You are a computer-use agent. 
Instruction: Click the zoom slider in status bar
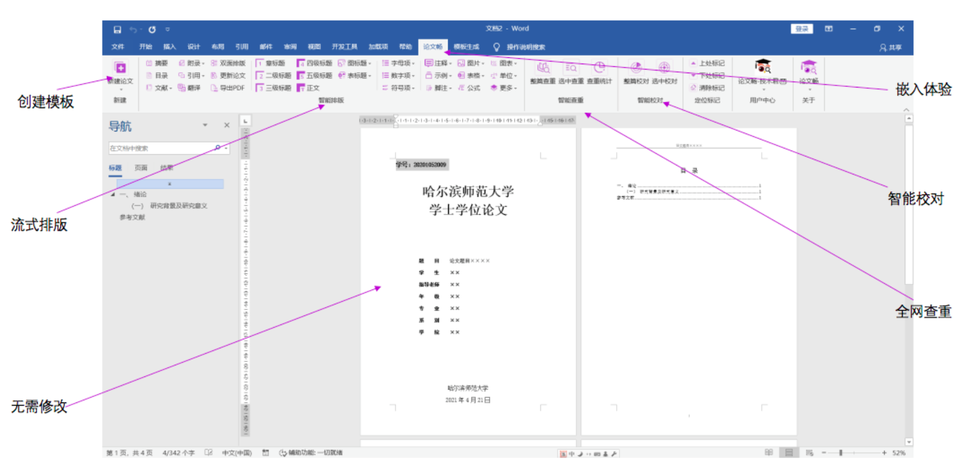841,453
